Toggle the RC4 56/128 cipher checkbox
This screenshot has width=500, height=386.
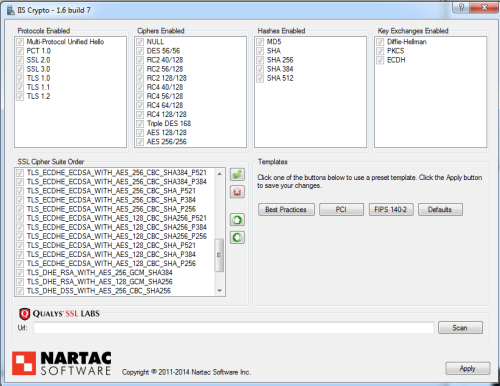click(140, 96)
